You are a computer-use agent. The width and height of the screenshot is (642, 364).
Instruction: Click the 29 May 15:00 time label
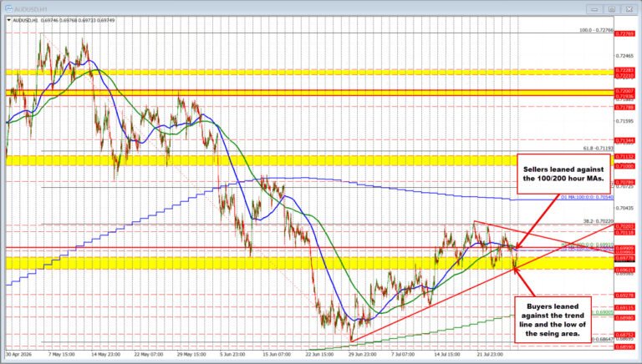tap(191, 354)
